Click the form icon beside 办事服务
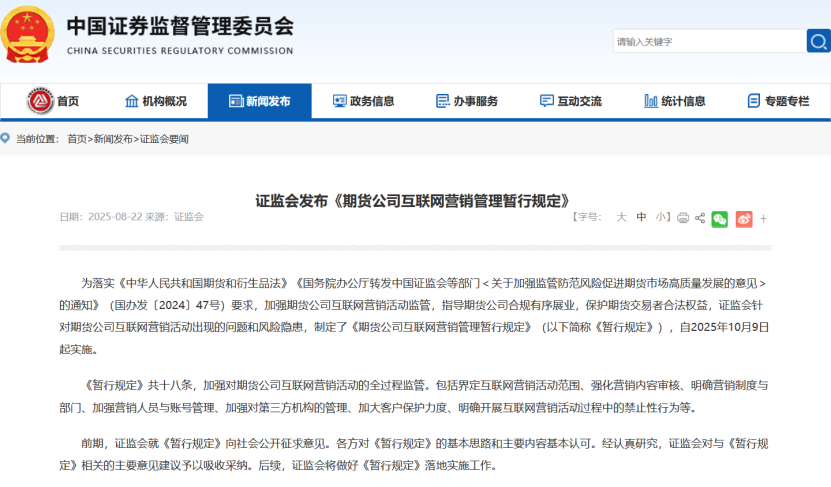The width and height of the screenshot is (831, 487). click(443, 101)
